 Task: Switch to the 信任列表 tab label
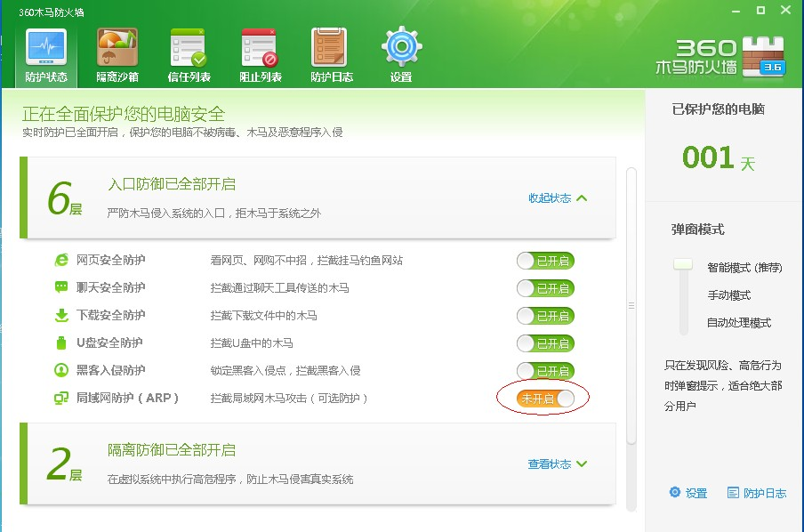(189, 77)
